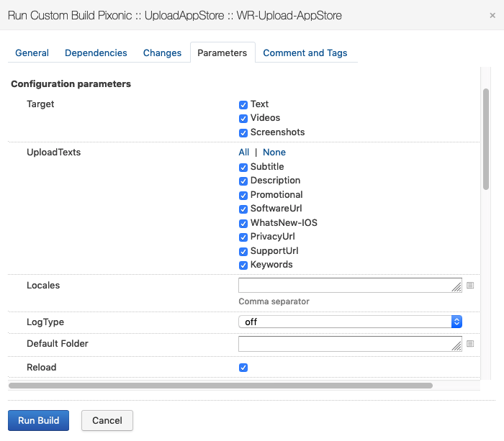This screenshot has height=441, width=504.
Task: Toggle the WhatsNew-IOS checkbox
Action: pyautogui.click(x=243, y=223)
